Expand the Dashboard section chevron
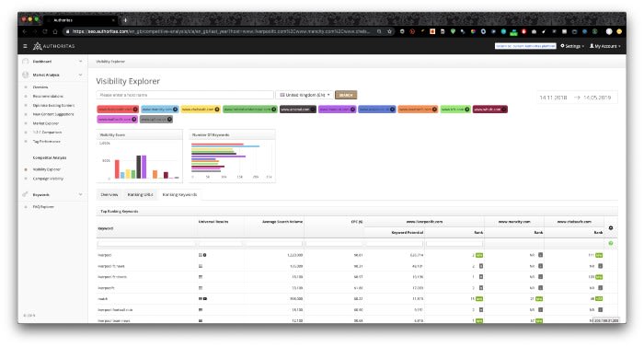Viewport: 644px width, 347px height. click(x=81, y=62)
